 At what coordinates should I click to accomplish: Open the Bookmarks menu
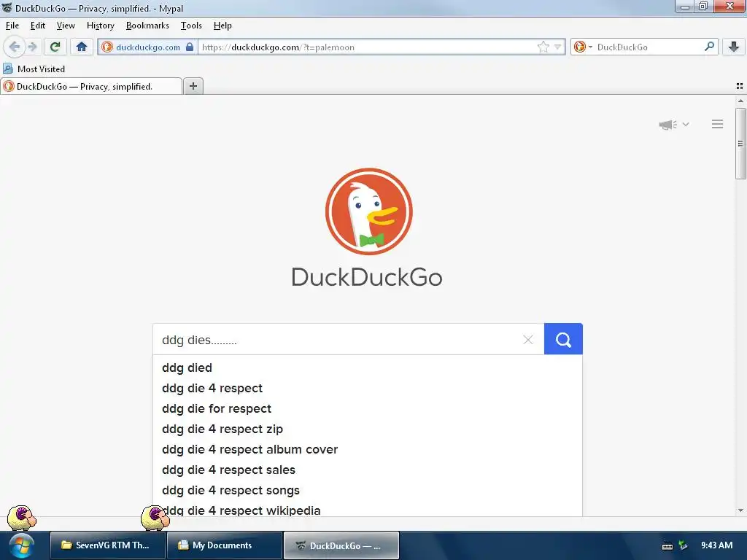(147, 26)
